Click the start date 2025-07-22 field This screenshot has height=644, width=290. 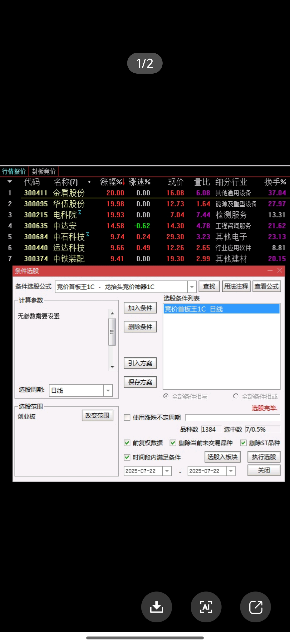(143, 471)
